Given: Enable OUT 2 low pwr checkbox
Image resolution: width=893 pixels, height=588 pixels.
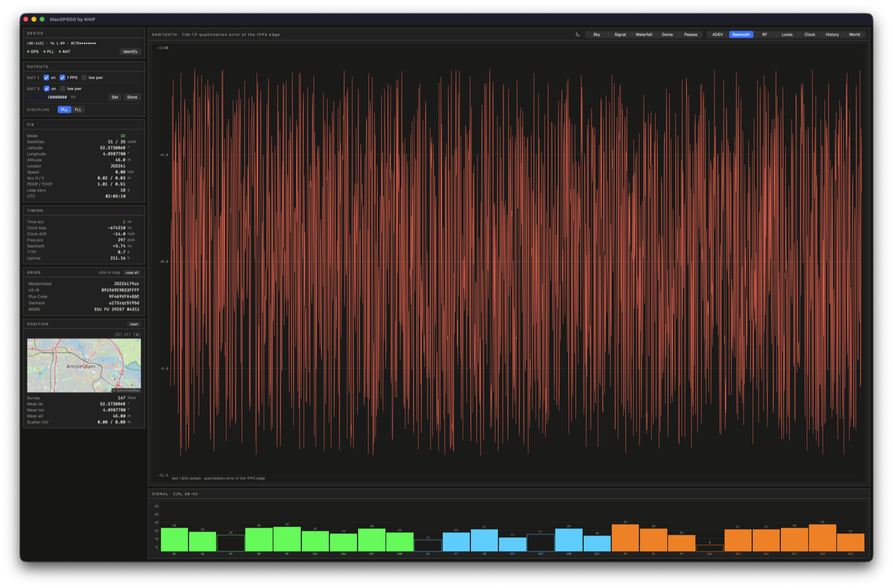Looking at the screenshot, I should coord(63,89).
